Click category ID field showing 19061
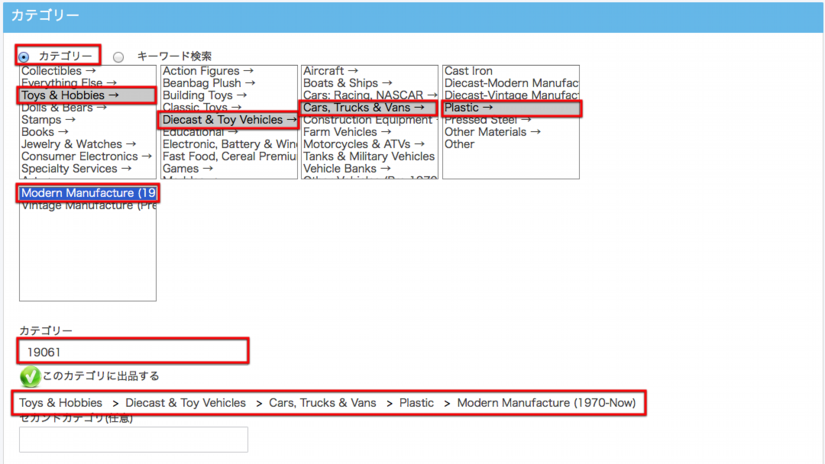The height and width of the screenshot is (464, 825). [x=132, y=351]
